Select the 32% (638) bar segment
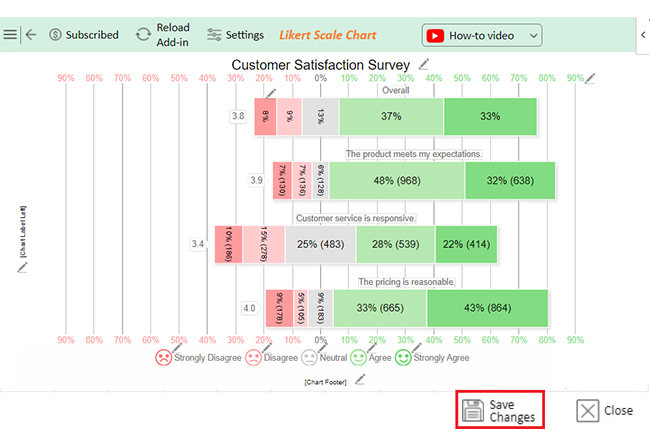This screenshot has width=650, height=444. 510,180
